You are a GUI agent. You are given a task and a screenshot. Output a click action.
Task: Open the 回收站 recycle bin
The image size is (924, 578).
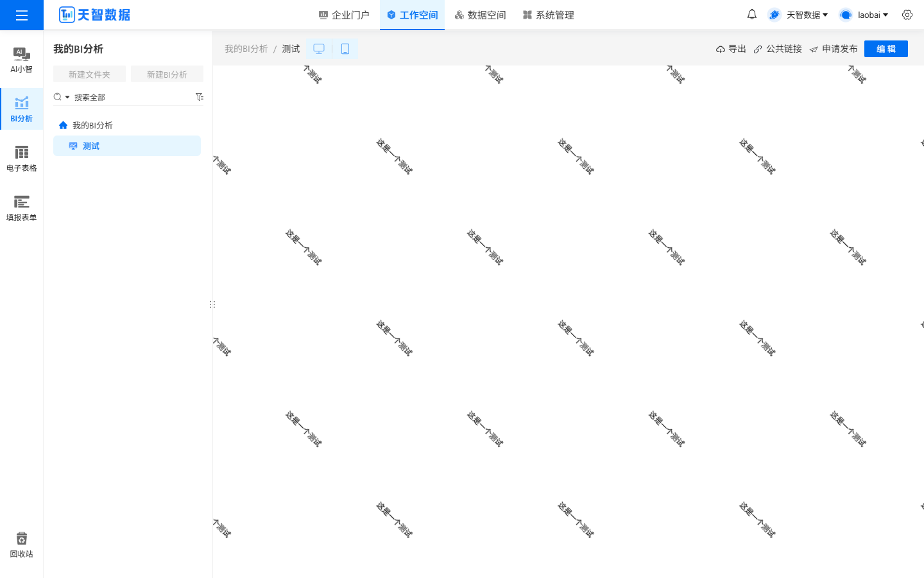21,545
